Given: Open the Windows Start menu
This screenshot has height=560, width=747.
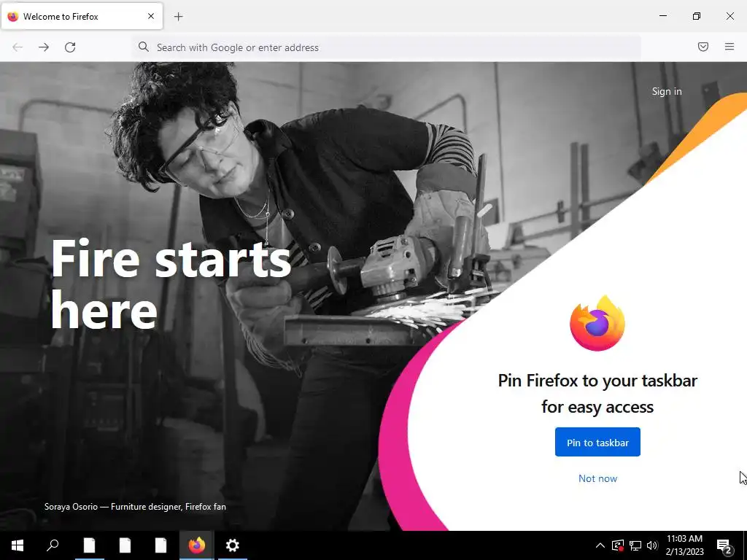Looking at the screenshot, I should tap(18, 545).
